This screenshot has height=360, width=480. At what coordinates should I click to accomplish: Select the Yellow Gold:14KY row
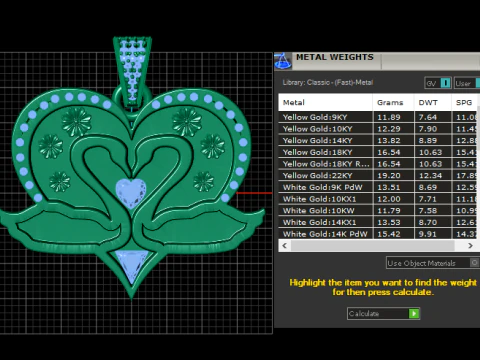pyautogui.click(x=378, y=140)
